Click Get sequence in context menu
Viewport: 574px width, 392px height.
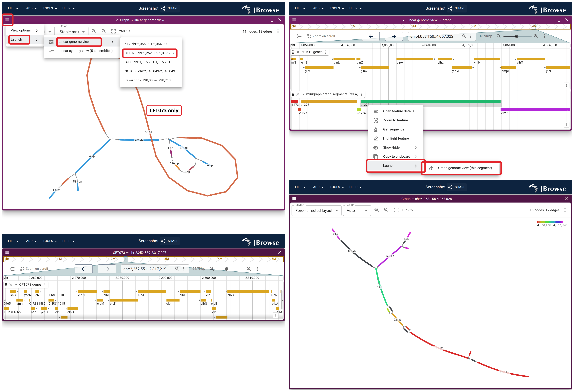(x=396, y=129)
